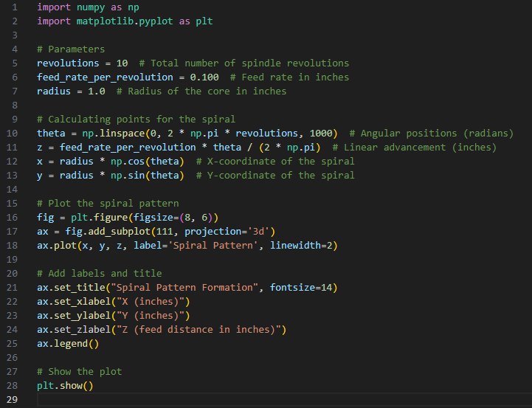Click 'ax.legend()' on line 25
Image resolution: width=532 pixels, height=408 pixels.
click(68, 344)
